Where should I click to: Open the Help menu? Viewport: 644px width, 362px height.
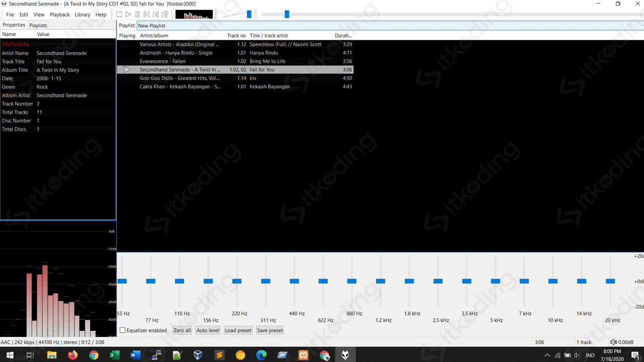[x=101, y=15]
